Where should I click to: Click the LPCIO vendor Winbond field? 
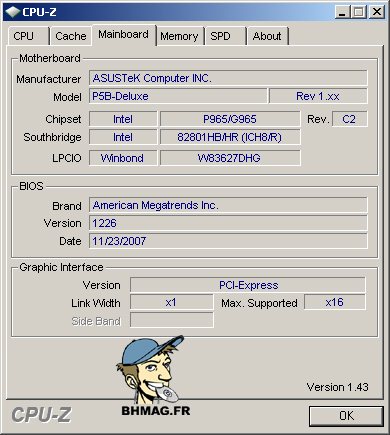[123, 158]
